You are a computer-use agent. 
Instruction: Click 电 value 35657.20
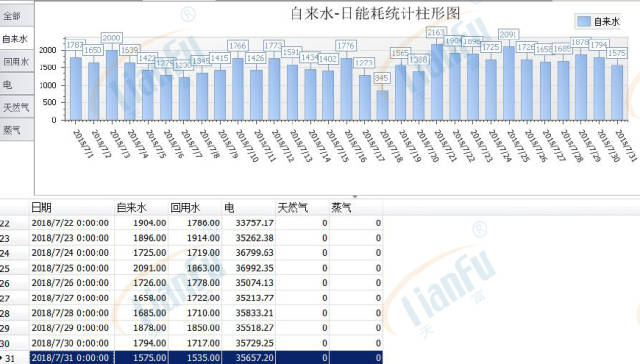click(249, 358)
